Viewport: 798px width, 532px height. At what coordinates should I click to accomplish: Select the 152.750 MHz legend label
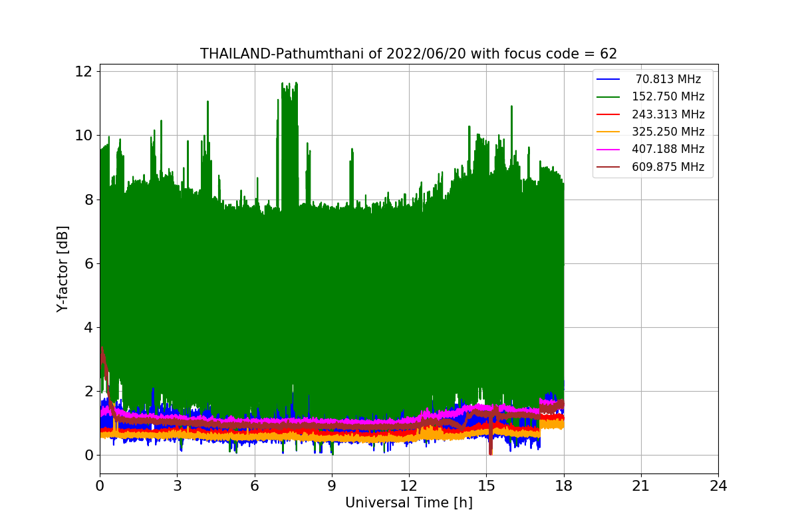(x=668, y=96)
